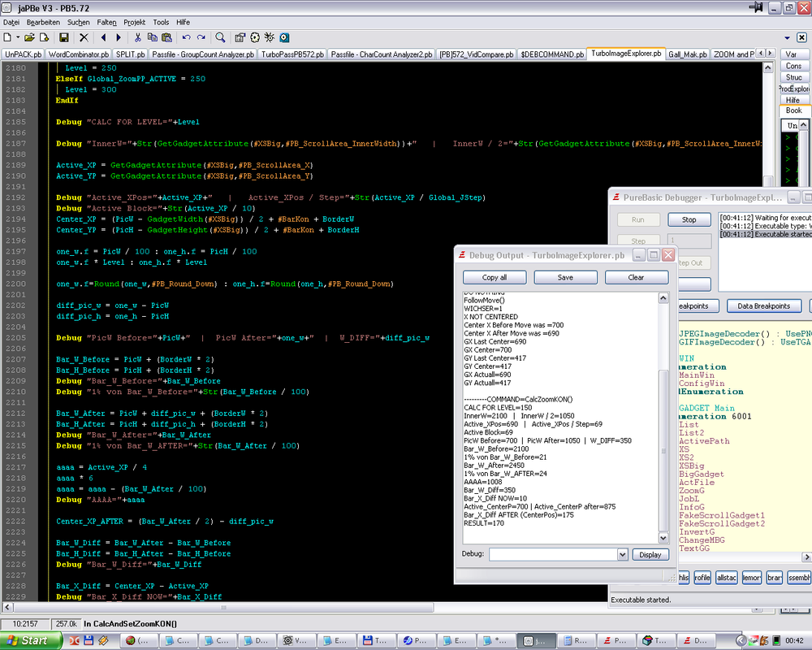Open the Projekt menu
Image resolution: width=812 pixels, height=650 pixels.
click(x=135, y=22)
